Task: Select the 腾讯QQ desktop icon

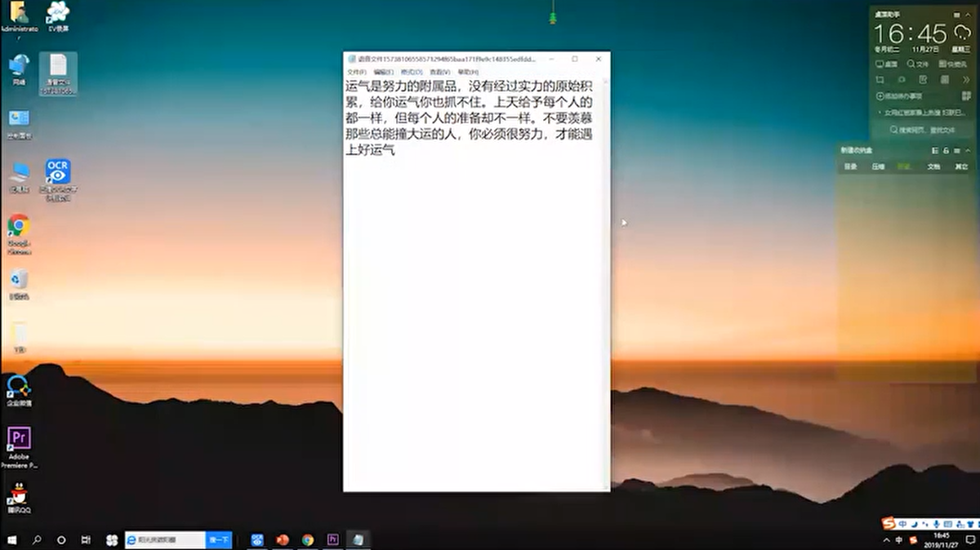Action: click(19, 498)
